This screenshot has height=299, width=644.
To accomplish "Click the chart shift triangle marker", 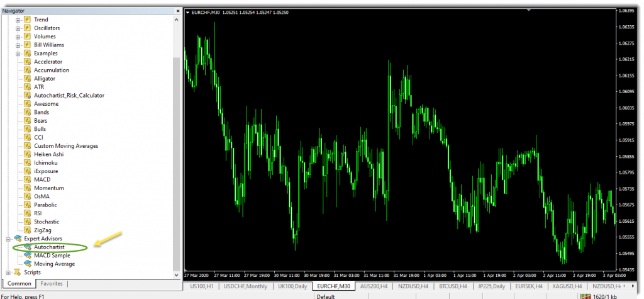I will coord(530,9).
